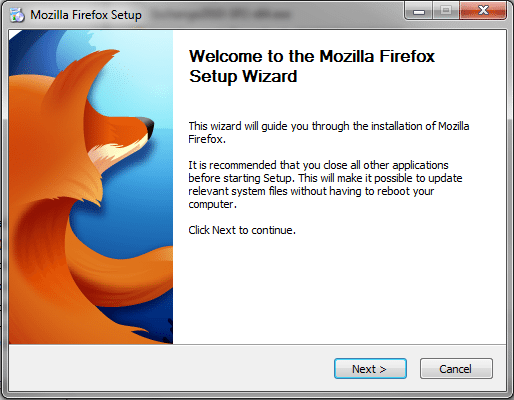The image size is (514, 400).
Task: Click the gray footer panel left of Next
Action: tap(170, 368)
